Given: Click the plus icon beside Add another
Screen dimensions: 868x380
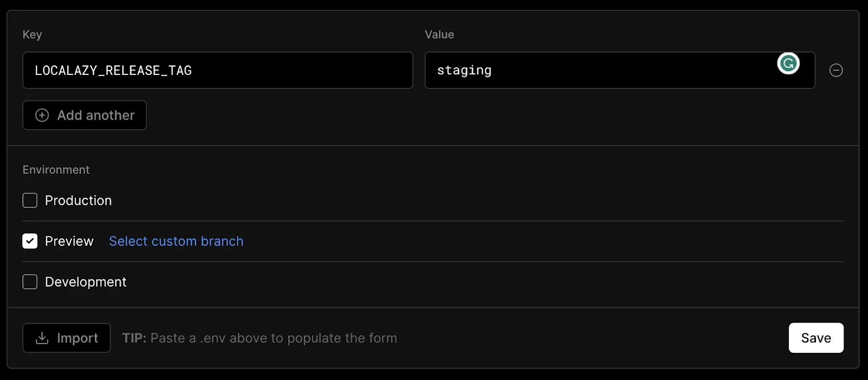Looking at the screenshot, I should pyautogui.click(x=42, y=115).
